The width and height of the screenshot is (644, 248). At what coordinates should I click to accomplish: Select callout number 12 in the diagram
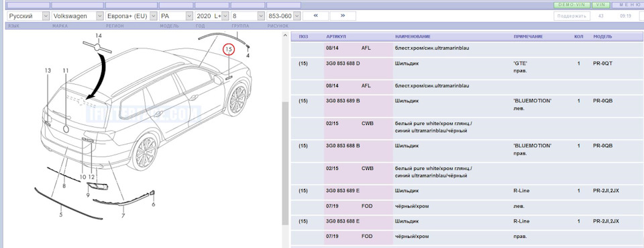(92, 177)
